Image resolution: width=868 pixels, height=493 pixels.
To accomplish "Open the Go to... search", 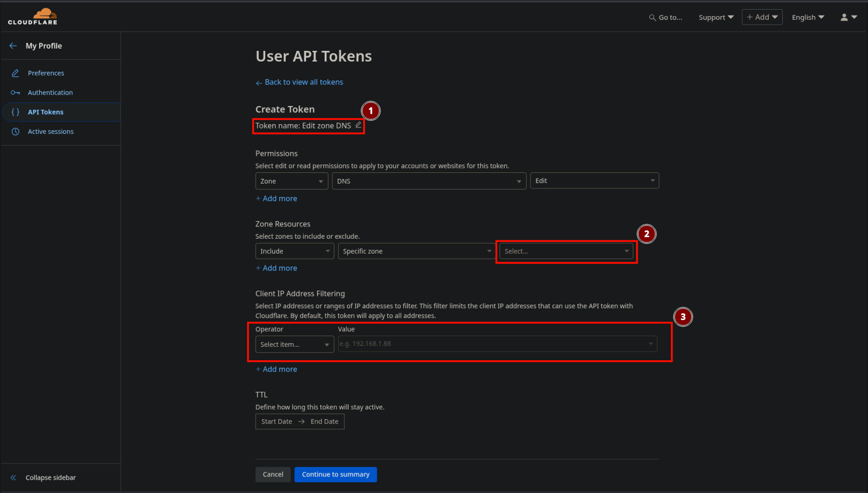I will (x=665, y=17).
